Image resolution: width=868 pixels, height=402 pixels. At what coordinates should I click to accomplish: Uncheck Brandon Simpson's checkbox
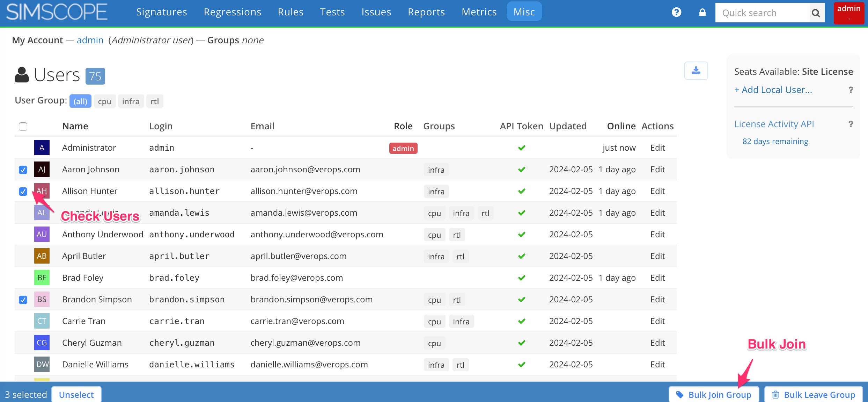(23, 300)
